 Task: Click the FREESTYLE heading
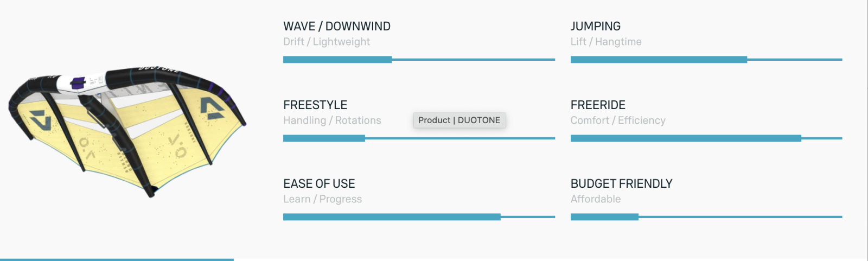315,105
